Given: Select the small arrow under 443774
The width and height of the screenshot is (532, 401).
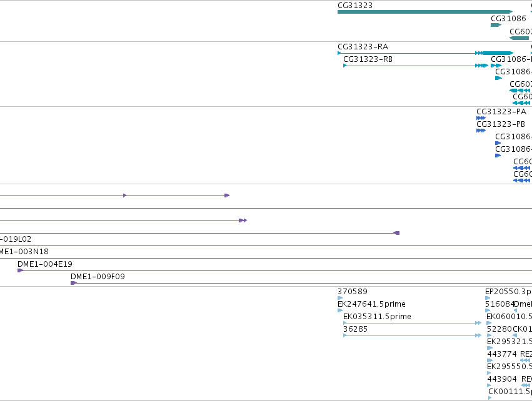Looking at the screenshot, I should 489,360.
